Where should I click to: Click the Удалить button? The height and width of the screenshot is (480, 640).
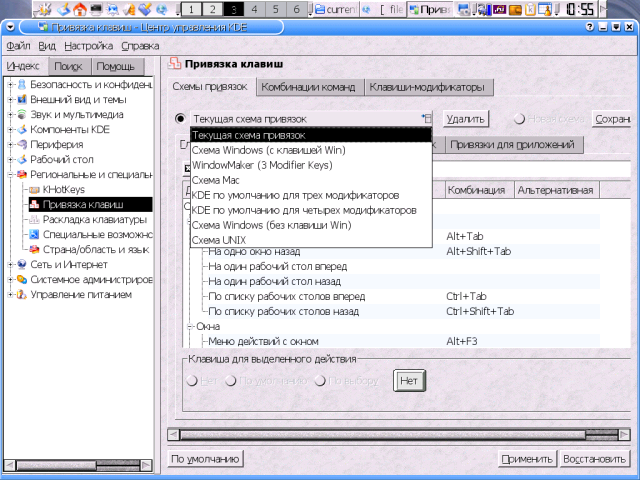point(465,119)
